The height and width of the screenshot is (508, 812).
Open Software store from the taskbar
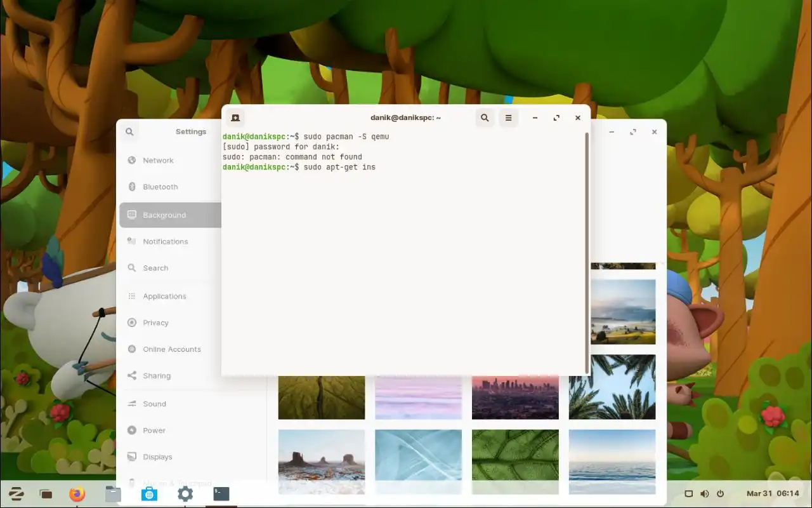coord(149,493)
